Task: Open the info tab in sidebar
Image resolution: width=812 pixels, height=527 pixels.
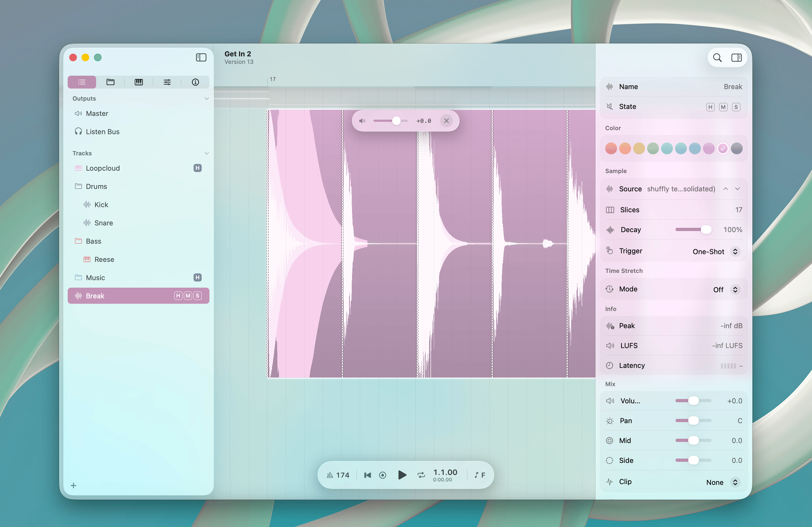Action: (x=195, y=82)
